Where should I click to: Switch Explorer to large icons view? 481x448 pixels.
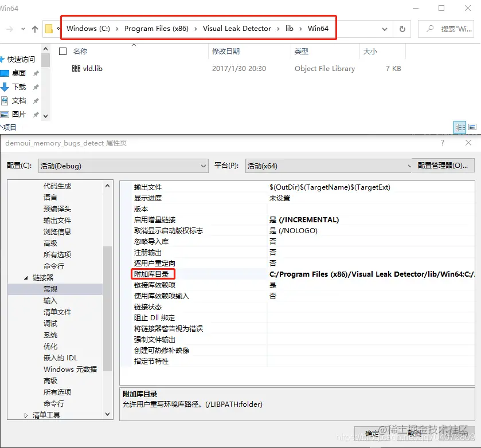pyautogui.click(x=472, y=127)
